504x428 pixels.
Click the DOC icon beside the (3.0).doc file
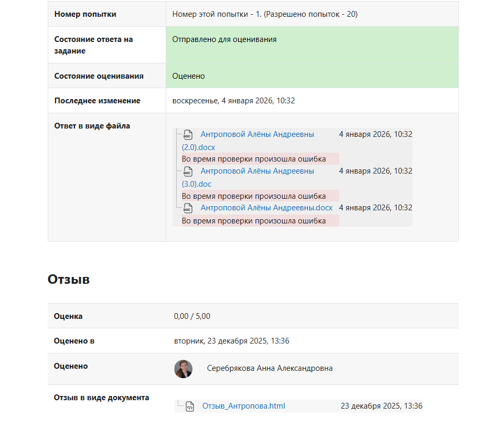pos(188,172)
